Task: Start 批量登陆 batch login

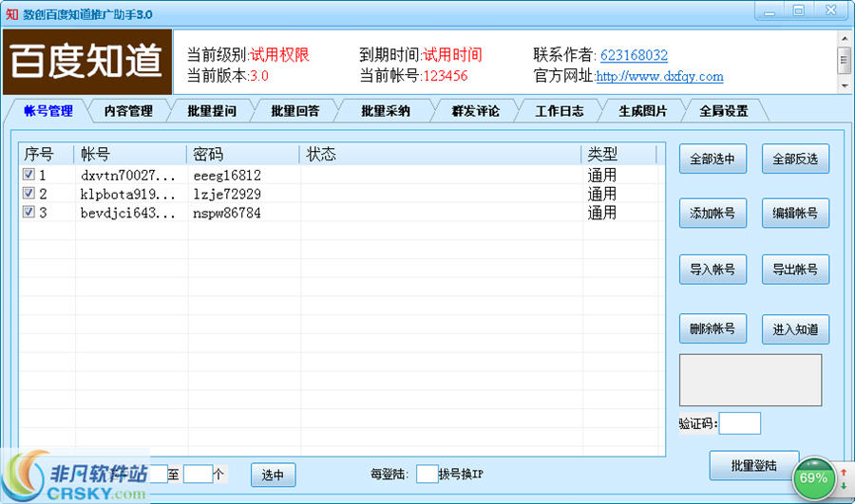Action: click(753, 465)
